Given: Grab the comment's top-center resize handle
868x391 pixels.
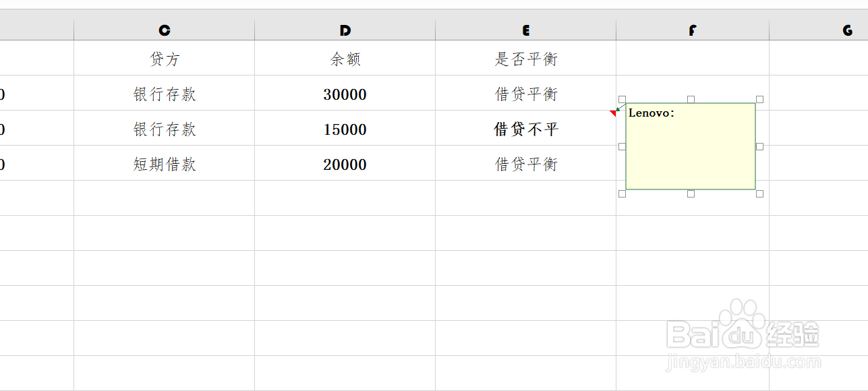Looking at the screenshot, I should click(x=691, y=99).
